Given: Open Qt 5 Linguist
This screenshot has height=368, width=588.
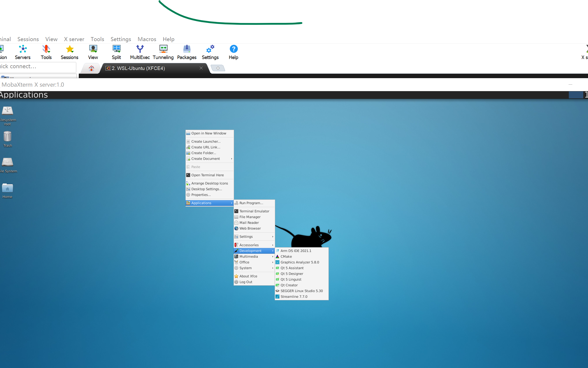Looking at the screenshot, I should point(302,279).
